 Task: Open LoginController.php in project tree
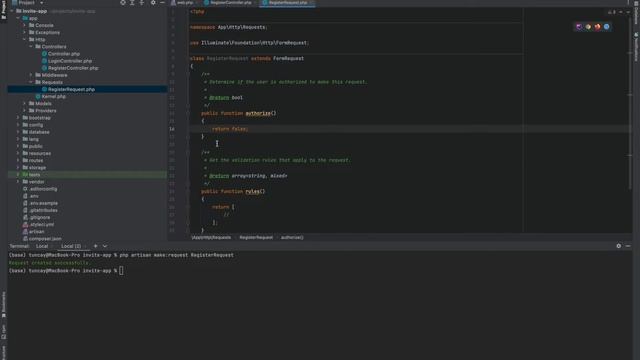tap(70, 61)
